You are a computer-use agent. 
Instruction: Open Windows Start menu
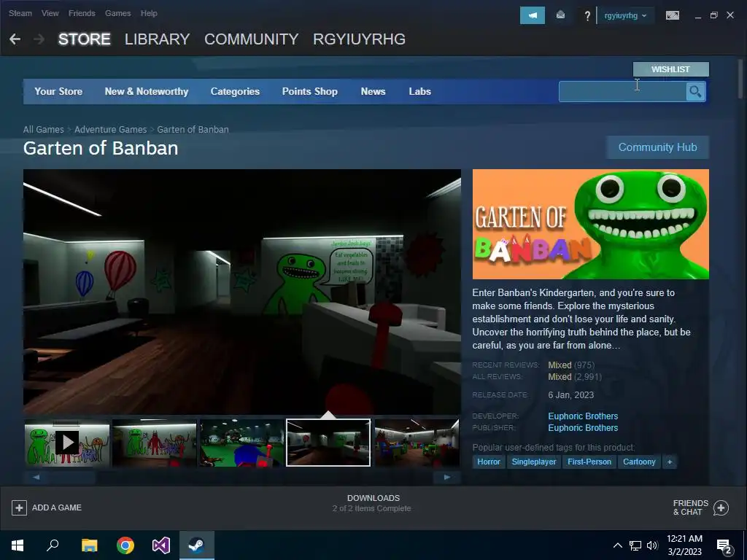click(18, 545)
